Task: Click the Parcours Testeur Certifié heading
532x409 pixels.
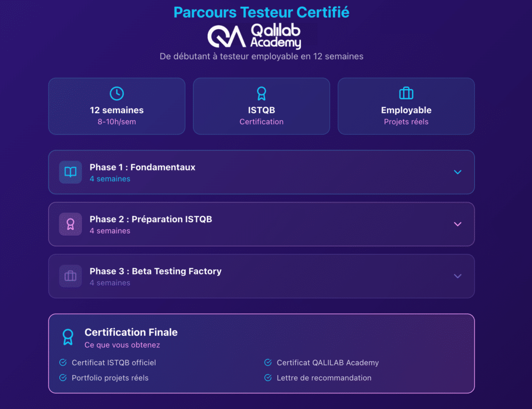Action: [x=261, y=12]
